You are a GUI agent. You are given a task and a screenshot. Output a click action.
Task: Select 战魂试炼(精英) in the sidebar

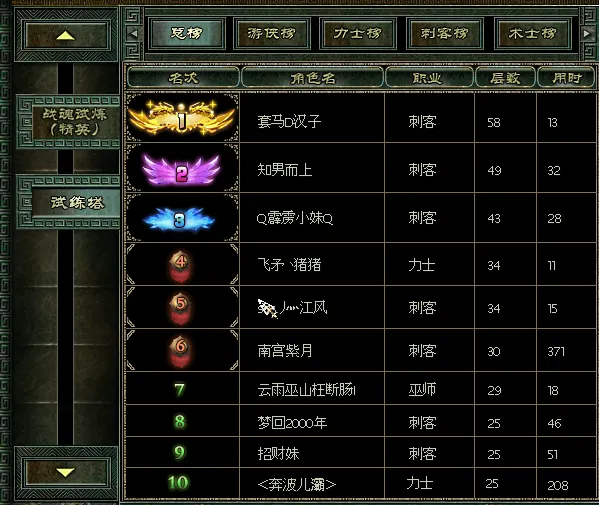click(x=74, y=122)
